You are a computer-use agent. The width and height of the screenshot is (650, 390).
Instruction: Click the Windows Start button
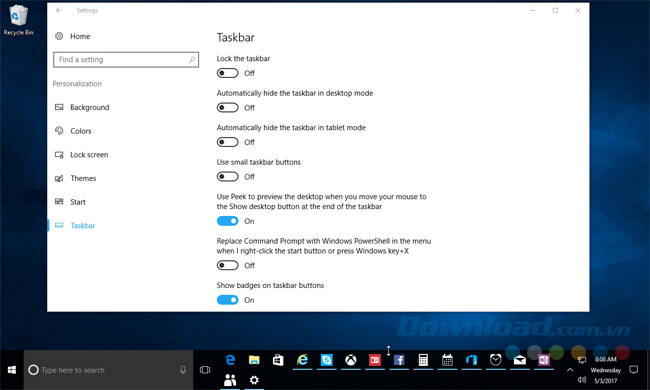coord(12,370)
